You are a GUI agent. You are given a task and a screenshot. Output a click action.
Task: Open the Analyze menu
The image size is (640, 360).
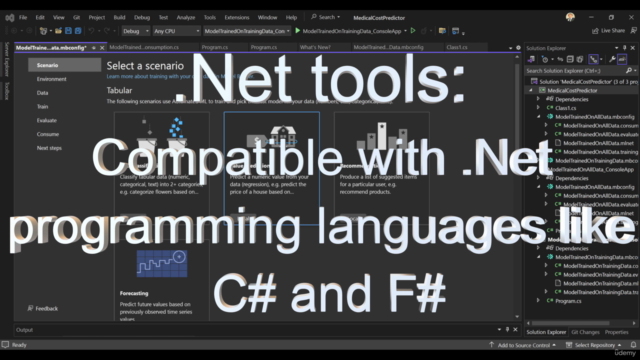click(x=186, y=18)
